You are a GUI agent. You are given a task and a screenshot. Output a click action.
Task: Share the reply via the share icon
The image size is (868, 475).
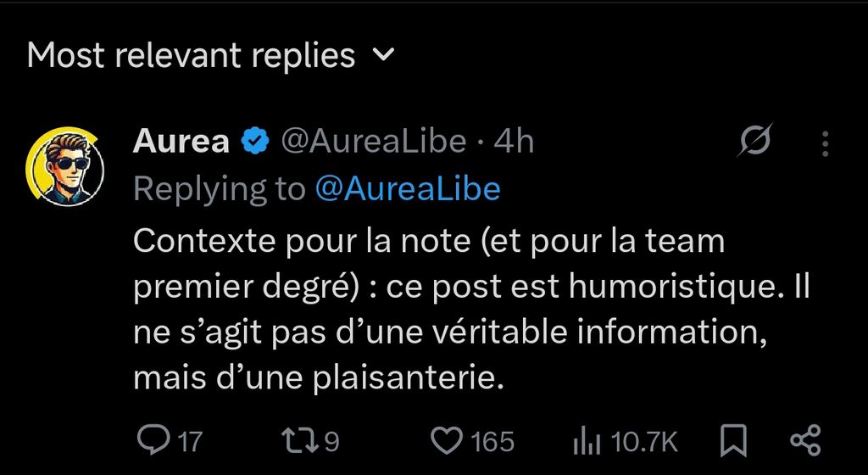[x=804, y=440]
